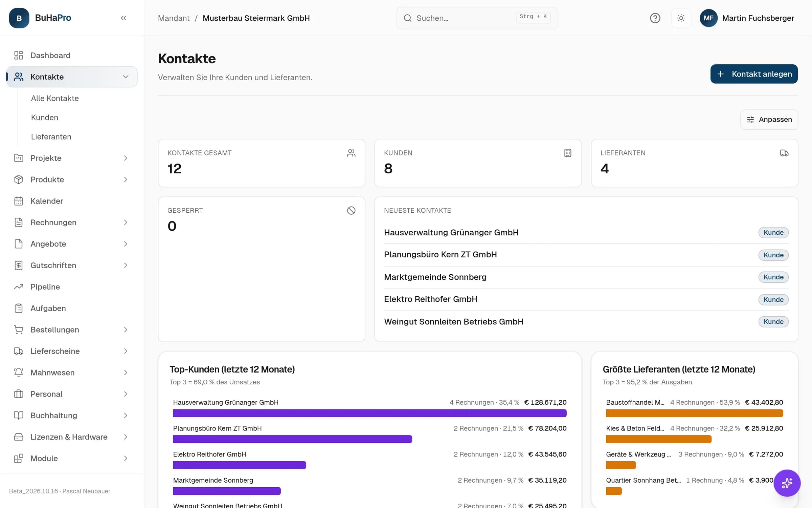Expand the Bestellungen menu chevron
The height and width of the screenshot is (508, 812).
click(126, 330)
